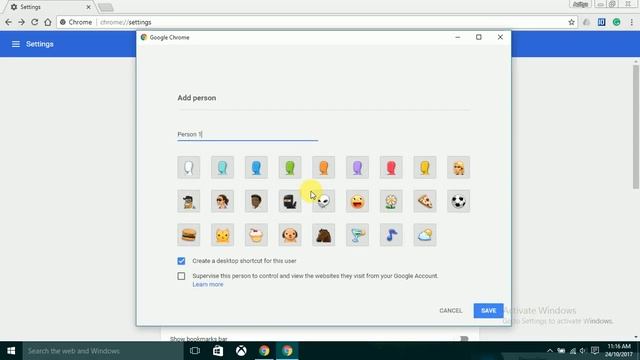Open the new tab button
This screenshot has height=360, width=640.
click(106, 7)
